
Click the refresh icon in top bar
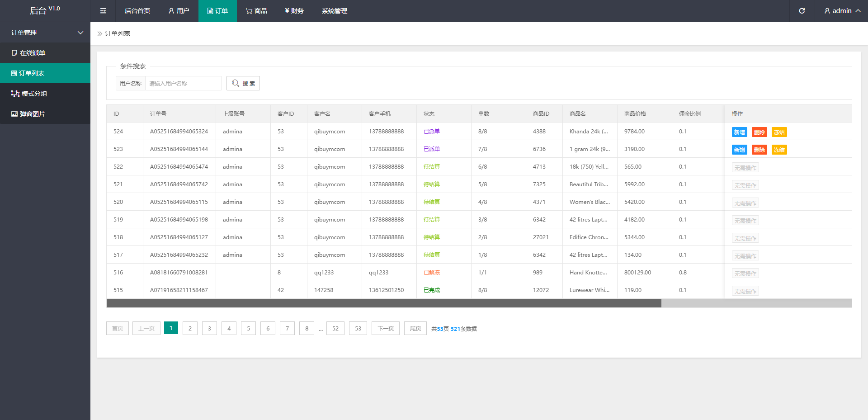(x=802, y=11)
